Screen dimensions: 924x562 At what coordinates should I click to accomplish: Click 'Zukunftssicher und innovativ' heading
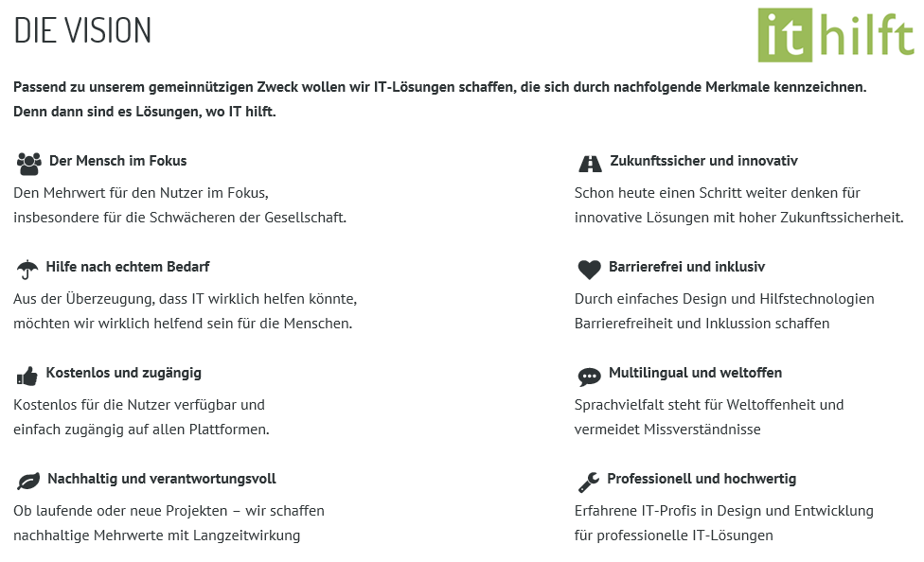(703, 161)
